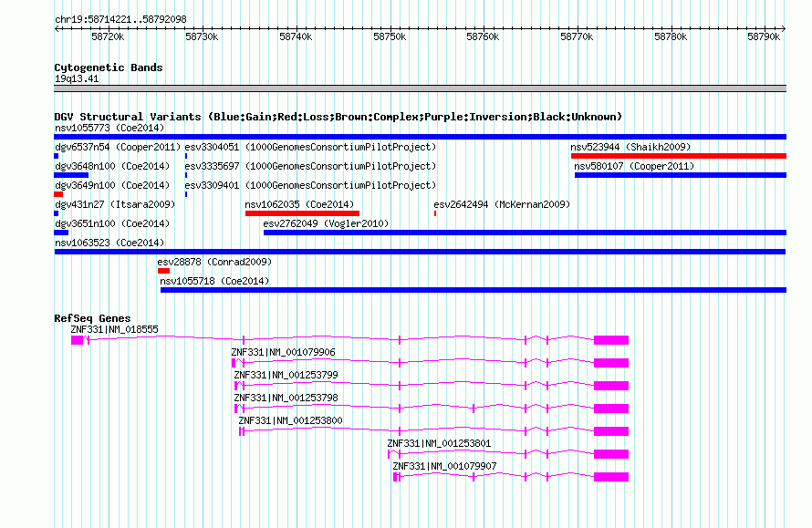
Task: Open esv3309401 1000Genomes variant label
Action: coord(310,185)
